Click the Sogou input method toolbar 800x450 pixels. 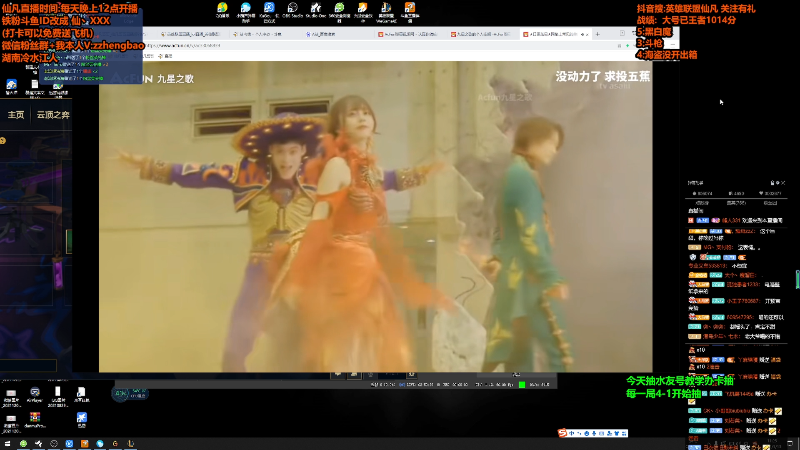point(593,433)
